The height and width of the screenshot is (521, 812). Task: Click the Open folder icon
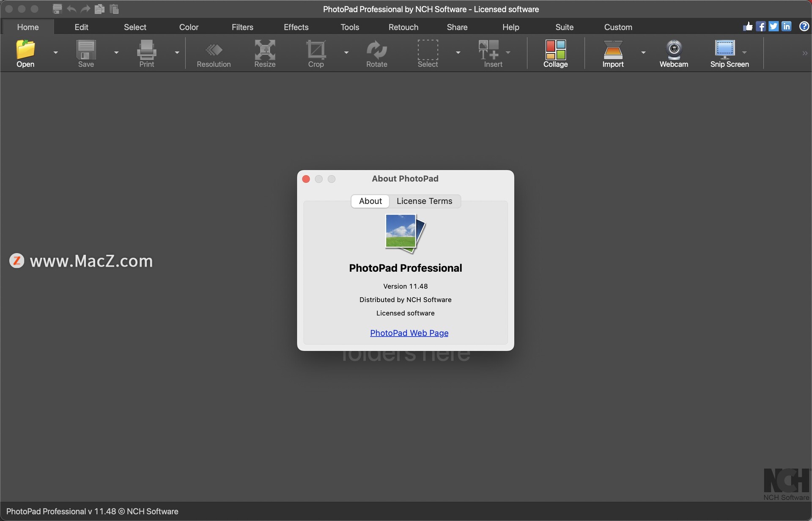coord(25,50)
